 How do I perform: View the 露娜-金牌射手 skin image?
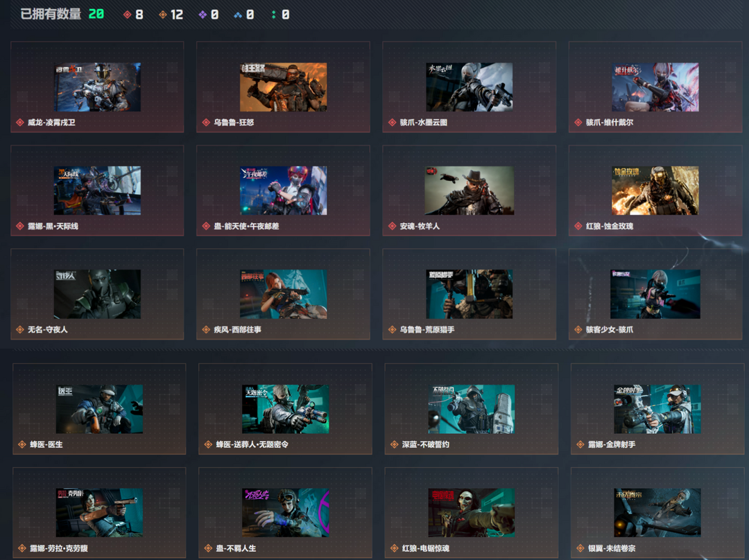657,409
